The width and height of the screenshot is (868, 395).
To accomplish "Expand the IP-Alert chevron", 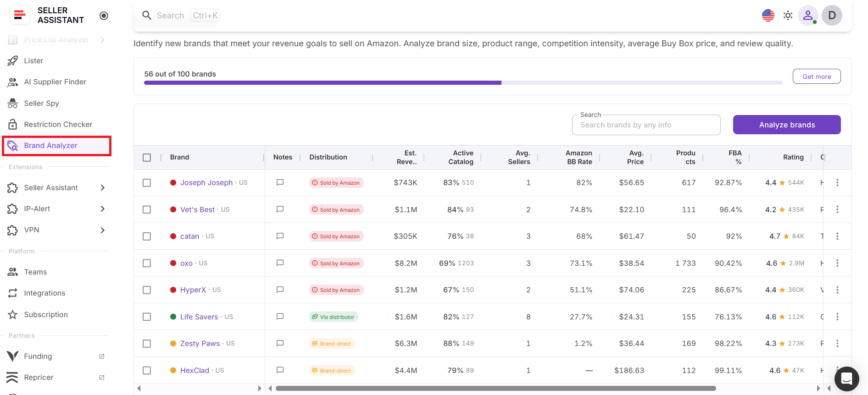I will coord(103,208).
